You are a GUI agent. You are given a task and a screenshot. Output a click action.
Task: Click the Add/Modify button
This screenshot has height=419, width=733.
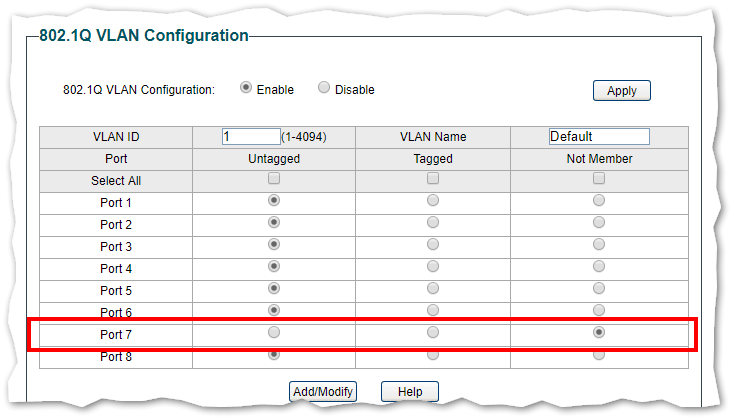(322, 392)
